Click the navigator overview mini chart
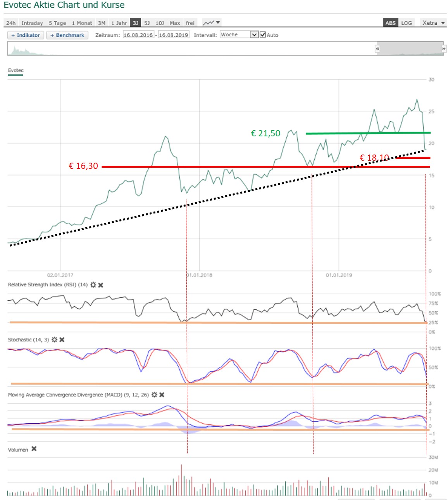 [x=226, y=49]
